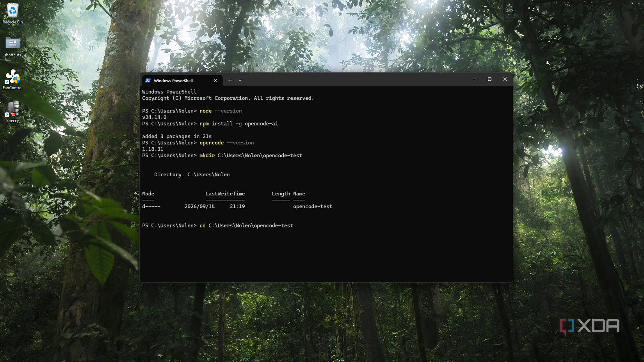Click the v24.14.0 version output
This screenshot has width=644, height=362.
[154, 117]
